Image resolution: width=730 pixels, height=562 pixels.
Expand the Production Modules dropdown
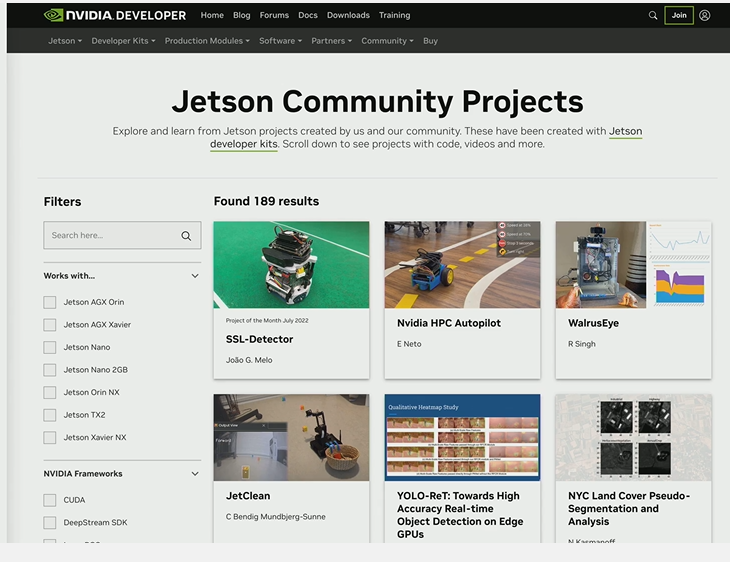click(207, 41)
